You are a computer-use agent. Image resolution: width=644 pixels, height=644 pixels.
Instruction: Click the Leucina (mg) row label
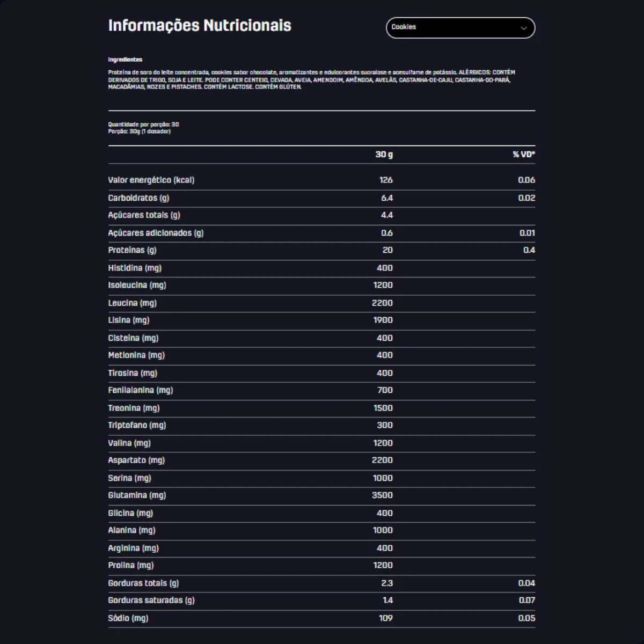pos(132,303)
